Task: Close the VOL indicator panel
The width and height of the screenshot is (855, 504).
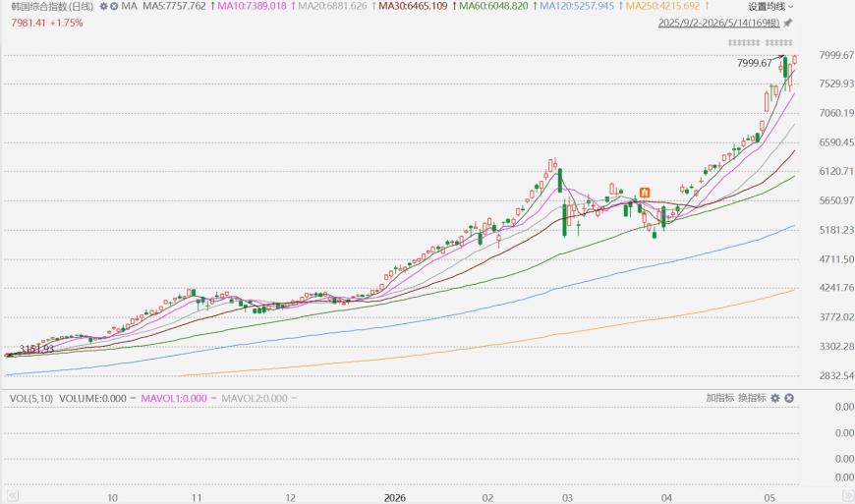Action: pos(789,398)
